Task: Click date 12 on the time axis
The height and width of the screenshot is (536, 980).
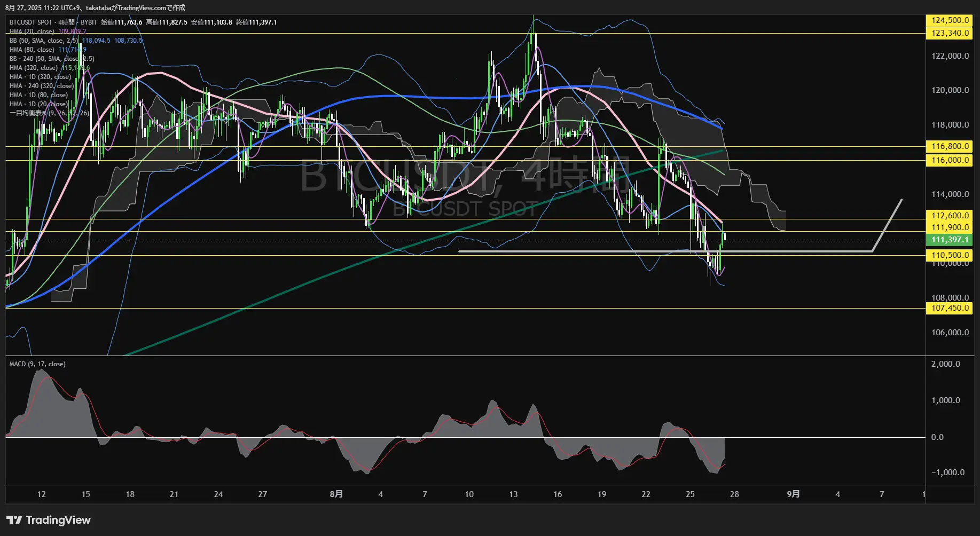Action: pyautogui.click(x=42, y=494)
